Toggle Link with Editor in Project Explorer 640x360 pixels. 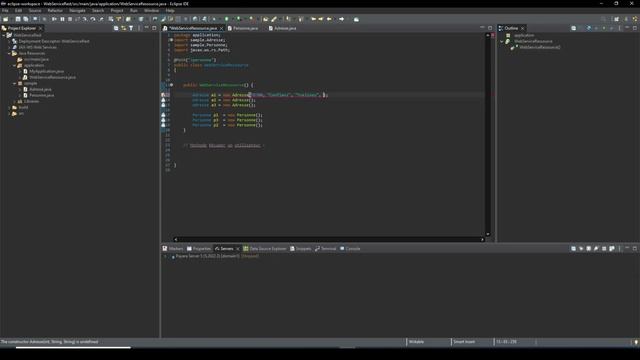pos(124,28)
